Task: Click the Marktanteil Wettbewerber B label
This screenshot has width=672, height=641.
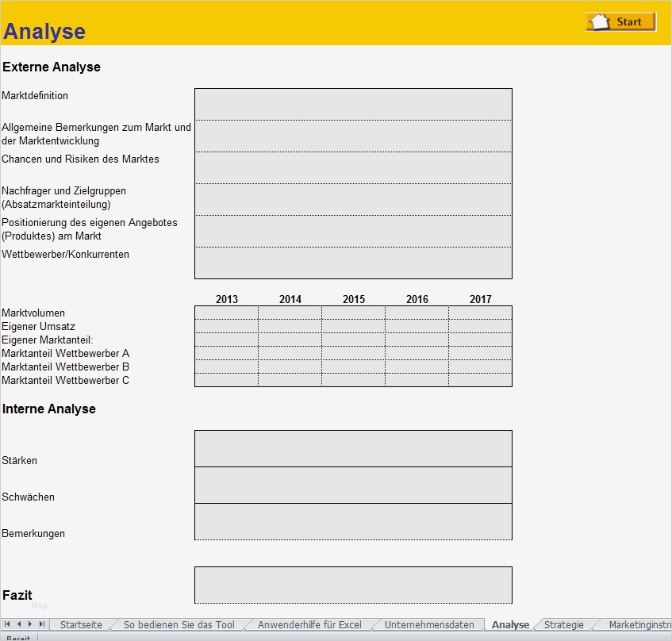Action: (66, 367)
